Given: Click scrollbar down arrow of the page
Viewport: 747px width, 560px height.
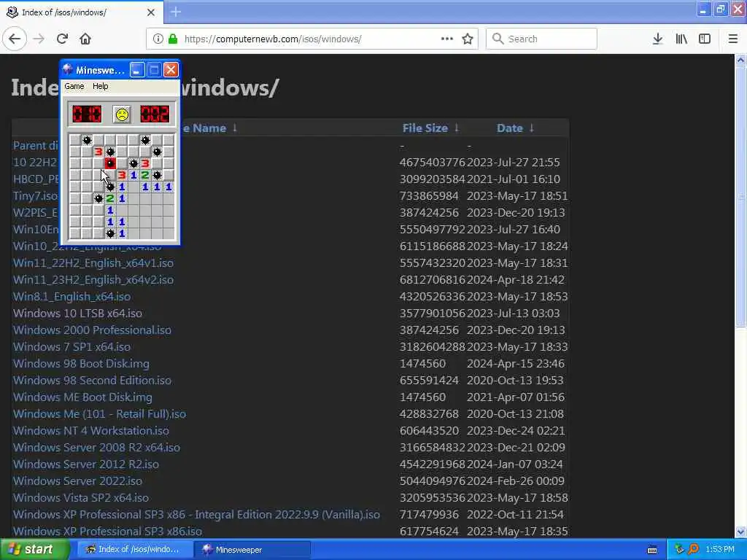Looking at the screenshot, I should [740, 532].
